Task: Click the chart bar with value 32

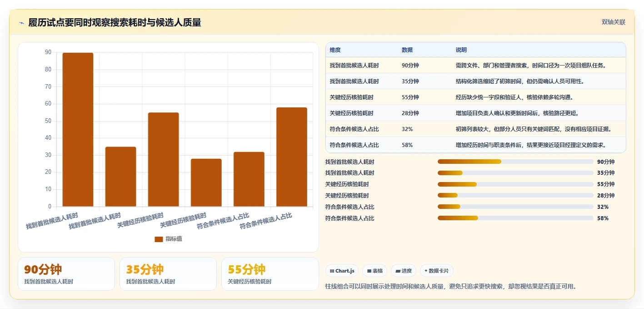Action: pos(249,179)
